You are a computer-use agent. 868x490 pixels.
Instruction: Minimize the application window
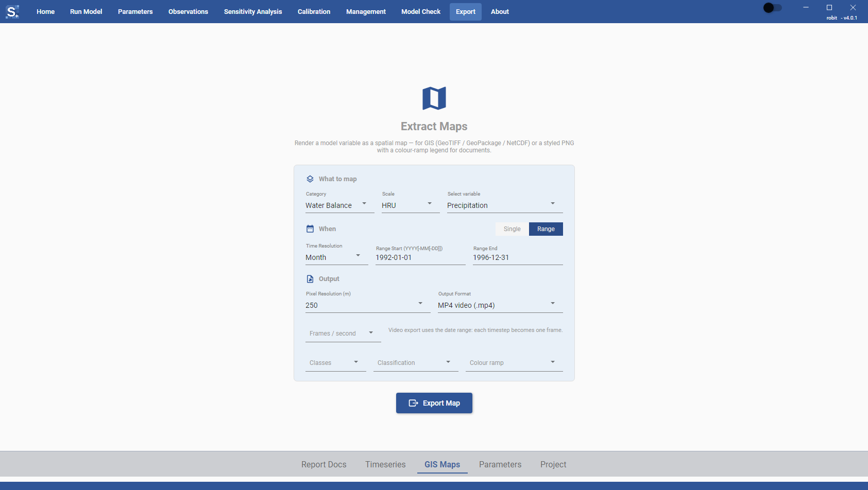(806, 8)
